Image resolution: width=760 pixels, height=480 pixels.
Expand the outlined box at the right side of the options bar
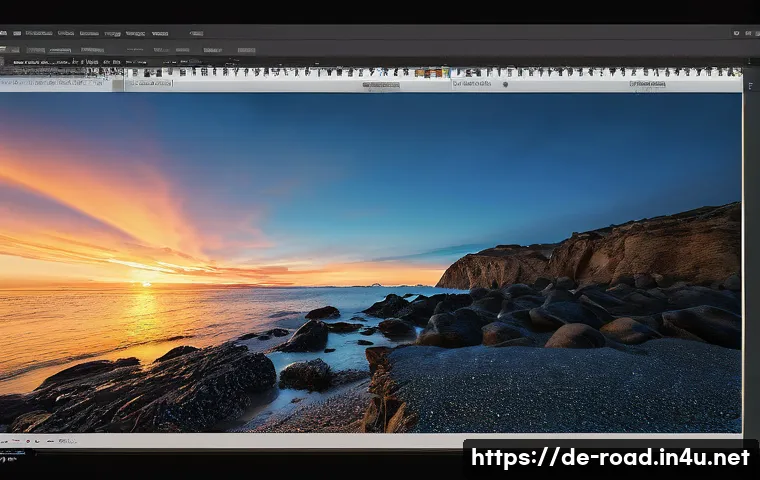coord(648,84)
